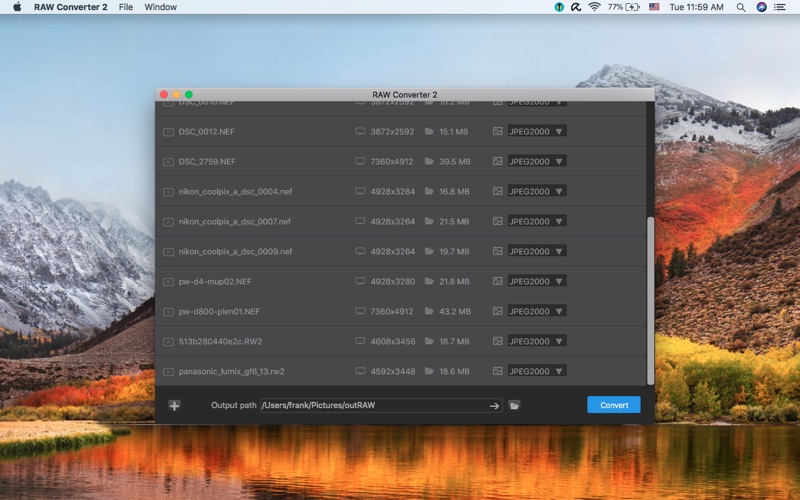Open the output folder browse icon
This screenshot has height=500, width=800.
click(x=514, y=405)
